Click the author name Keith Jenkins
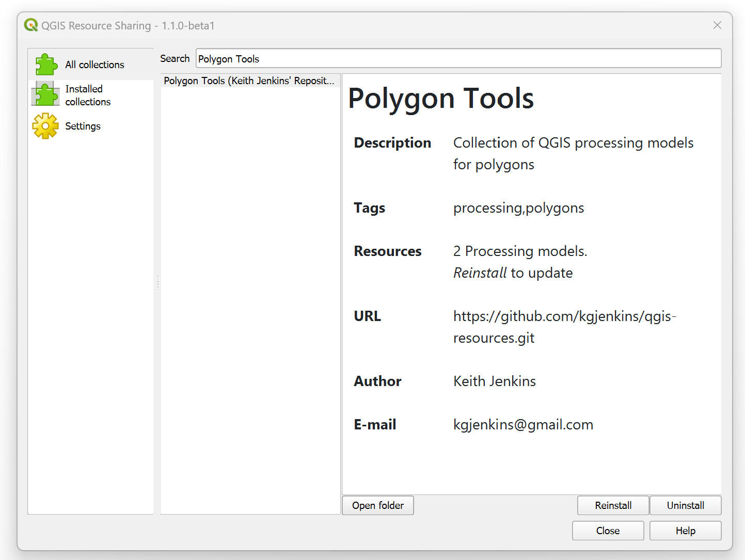Screen dimensions: 745x560 (x=495, y=381)
